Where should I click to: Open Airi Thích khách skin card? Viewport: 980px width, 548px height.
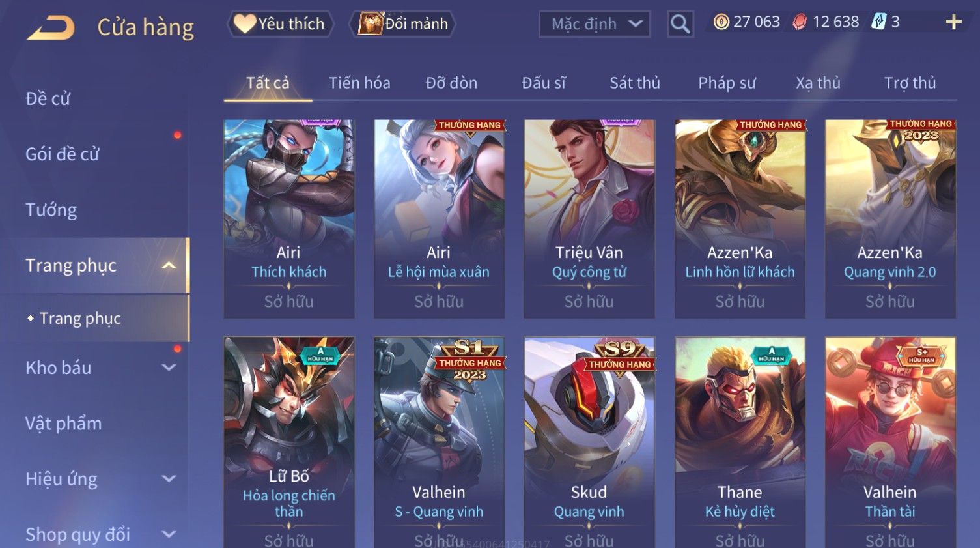(x=289, y=219)
